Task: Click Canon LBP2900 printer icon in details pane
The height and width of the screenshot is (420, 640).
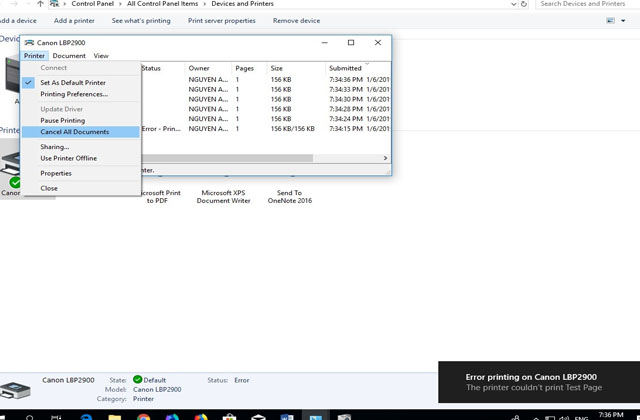Action: 15,390
